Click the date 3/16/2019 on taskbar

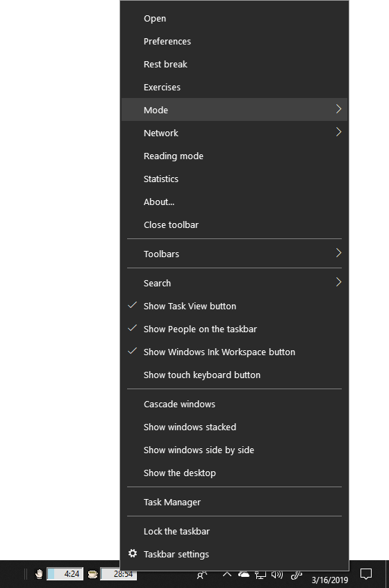(330, 580)
